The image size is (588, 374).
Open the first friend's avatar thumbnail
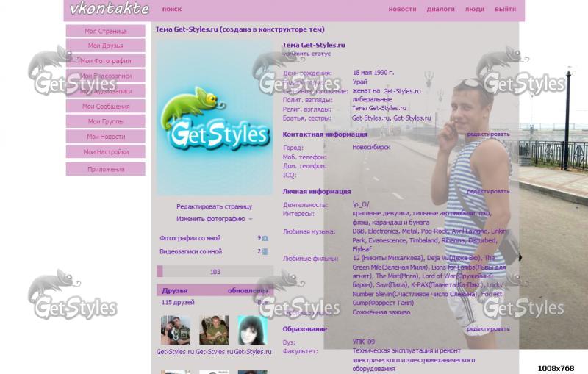(175, 331)
